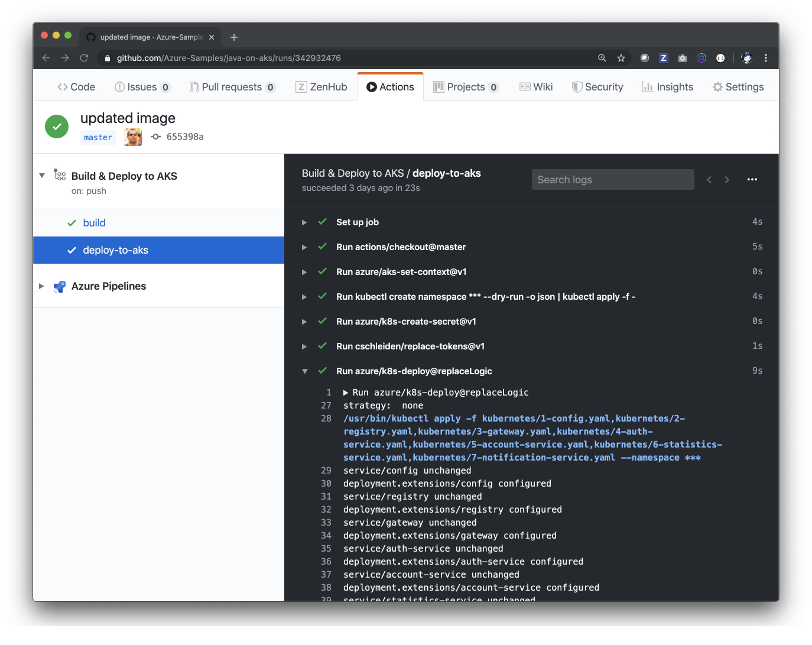Click the kubectl apply command log text
The height and width of the screenshot is (645, 812).
click(532, 438)
